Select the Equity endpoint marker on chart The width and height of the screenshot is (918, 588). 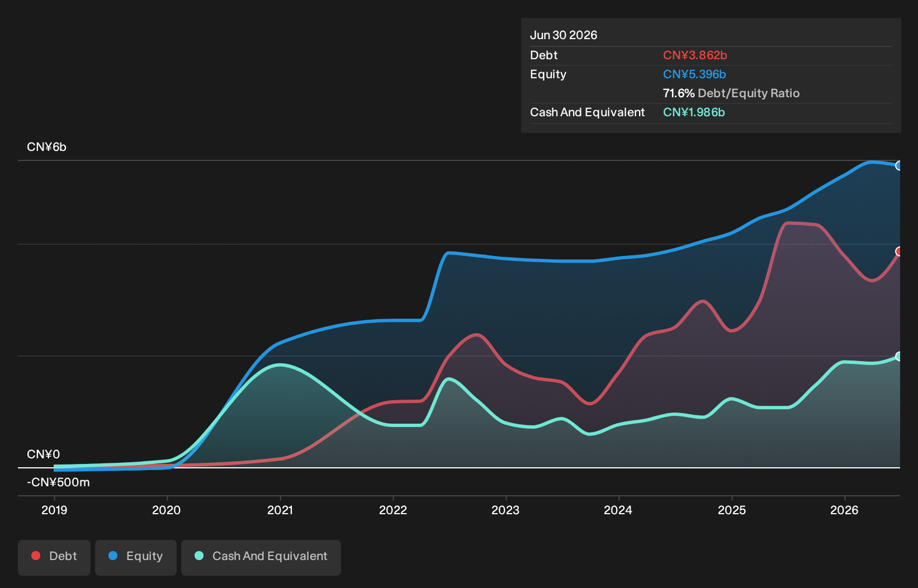[x=899, y=165]
